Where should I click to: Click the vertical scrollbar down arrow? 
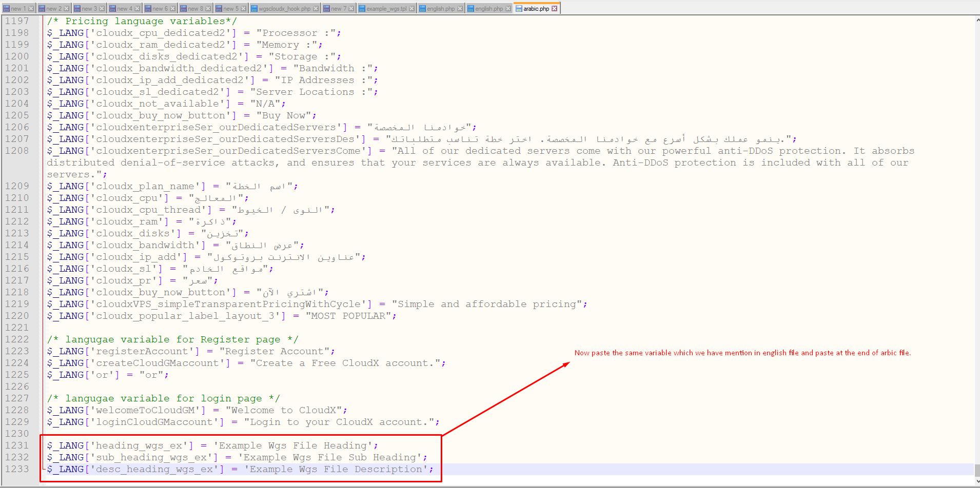click(x=977, y=482)
